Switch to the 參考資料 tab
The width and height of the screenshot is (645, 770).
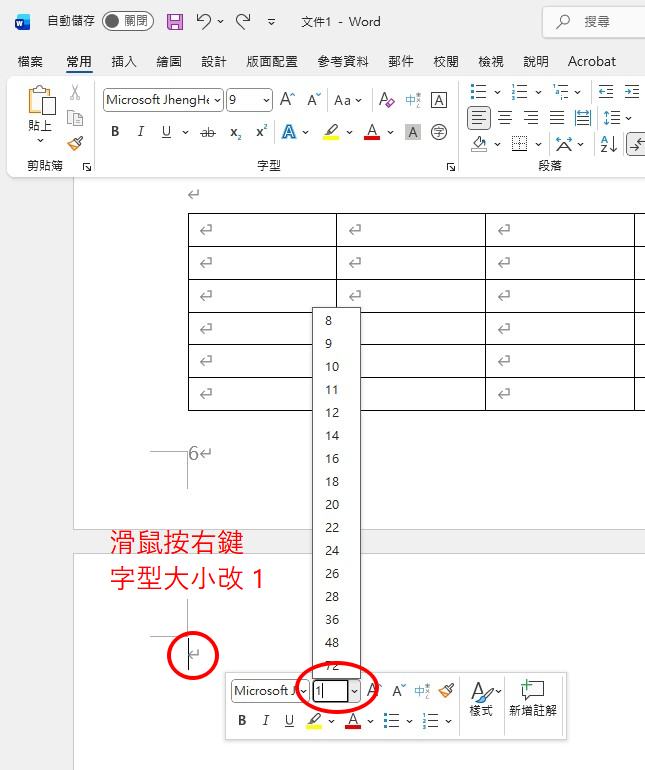(x=343, y=61)
